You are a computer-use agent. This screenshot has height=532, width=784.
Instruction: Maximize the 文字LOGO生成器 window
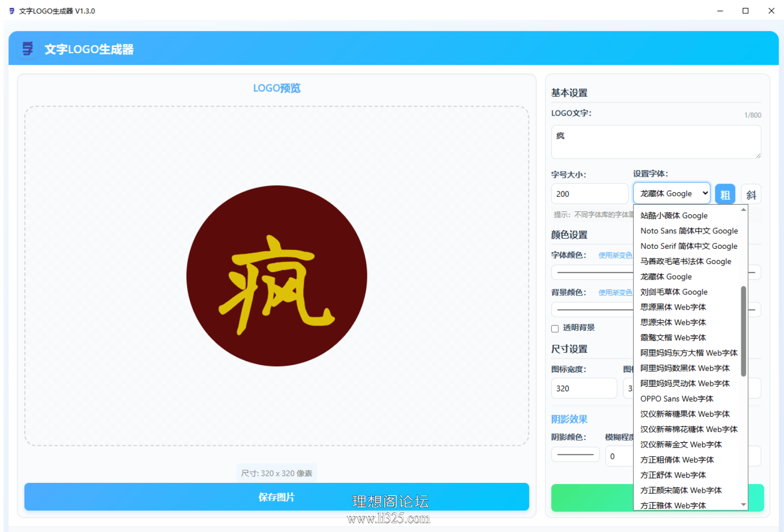tap(745, 11)
